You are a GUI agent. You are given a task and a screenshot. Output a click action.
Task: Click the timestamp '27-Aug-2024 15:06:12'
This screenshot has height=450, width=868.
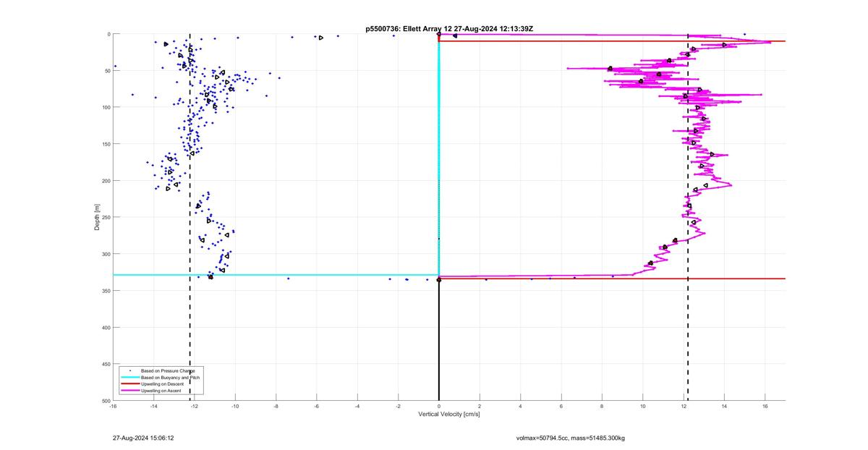pos(143,438)
